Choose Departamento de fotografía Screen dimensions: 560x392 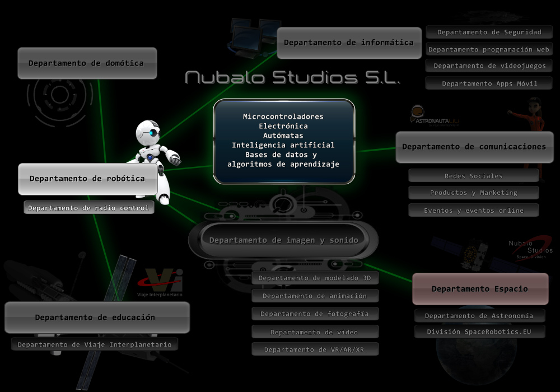(x=315, y=314)
